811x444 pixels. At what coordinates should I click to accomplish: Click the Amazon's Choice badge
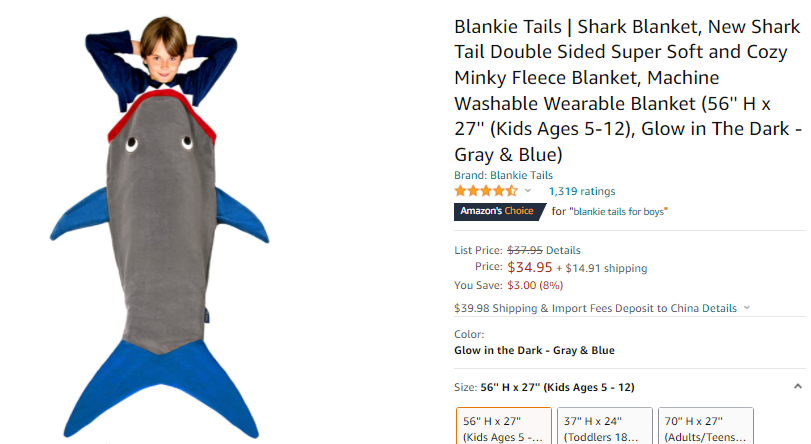click(496, 211)
